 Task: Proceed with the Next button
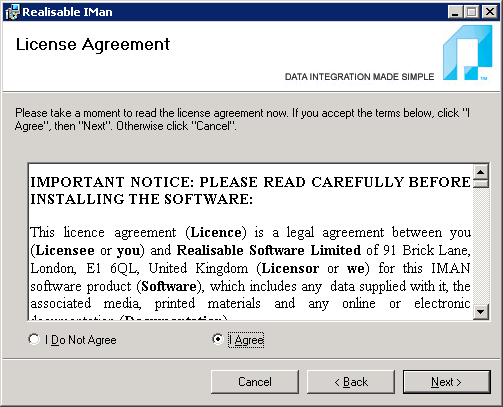(x=447, y=382)
